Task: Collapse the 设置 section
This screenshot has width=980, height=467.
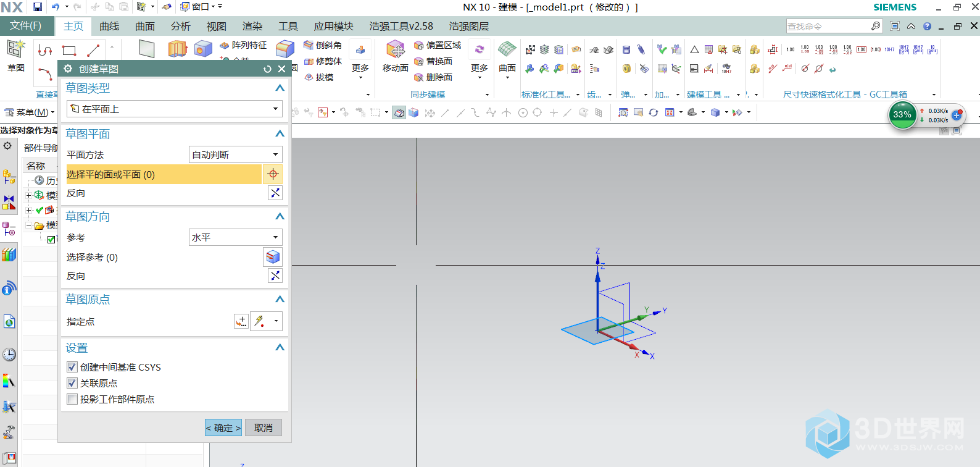Action: pos(280,348)
